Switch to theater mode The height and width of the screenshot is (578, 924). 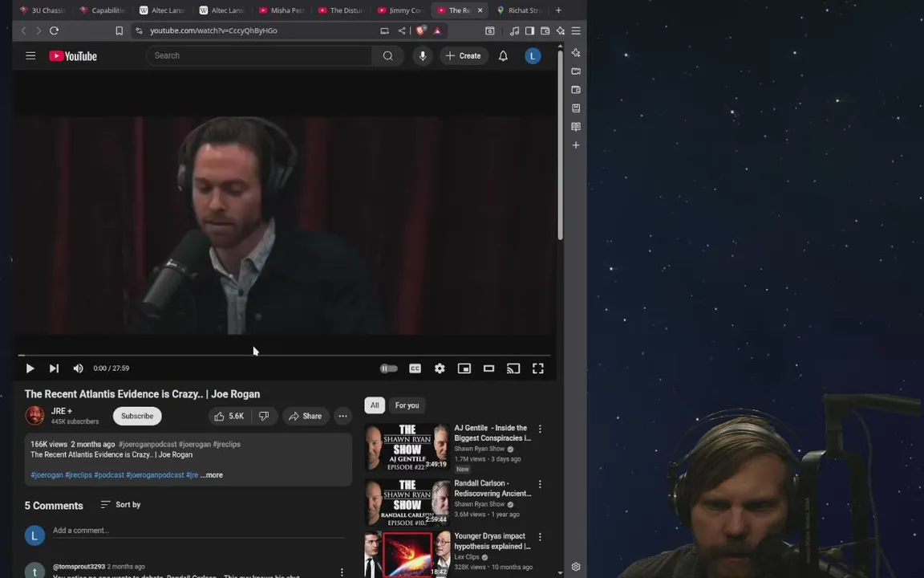tap(488, 368)
